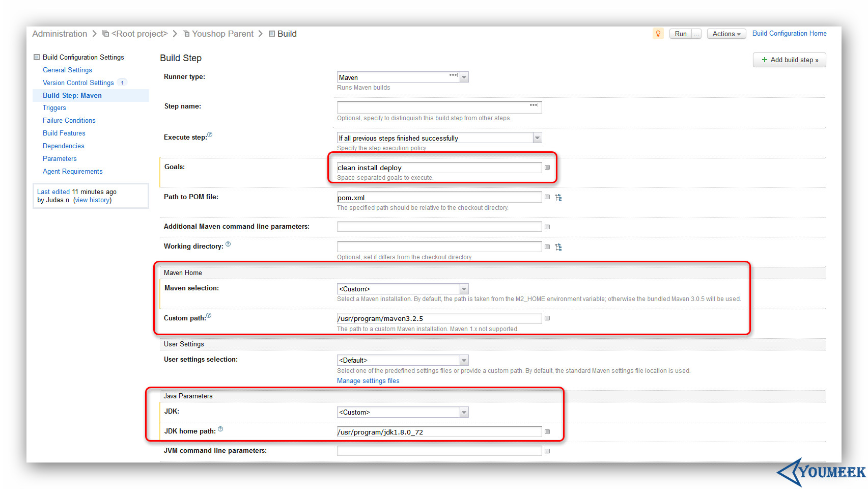Go to Root project breadcrumb
The width and height of the screenshot is (868, 489).
coord(139,34)
